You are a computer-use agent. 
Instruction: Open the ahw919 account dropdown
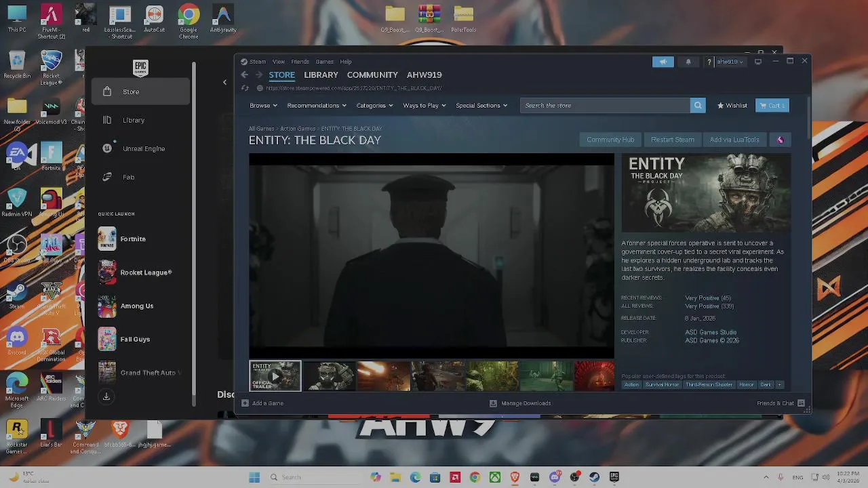point(730,62)
